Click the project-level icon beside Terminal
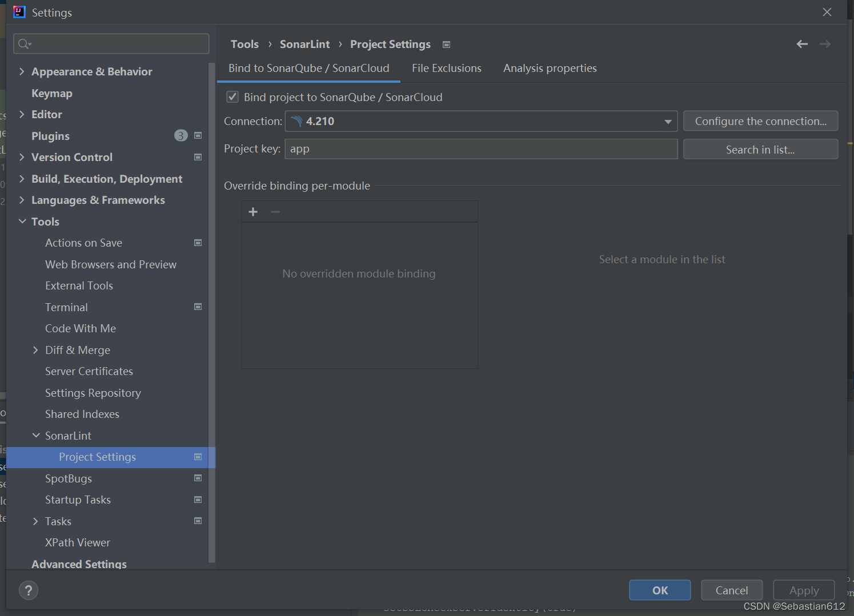The image size is (854, 616). [x=198, y=307]
